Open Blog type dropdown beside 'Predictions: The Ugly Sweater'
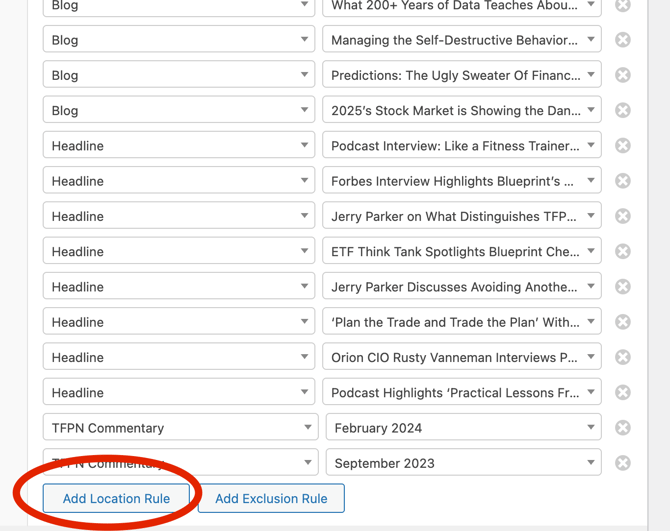The image size is (670, 531). point(178,75)
